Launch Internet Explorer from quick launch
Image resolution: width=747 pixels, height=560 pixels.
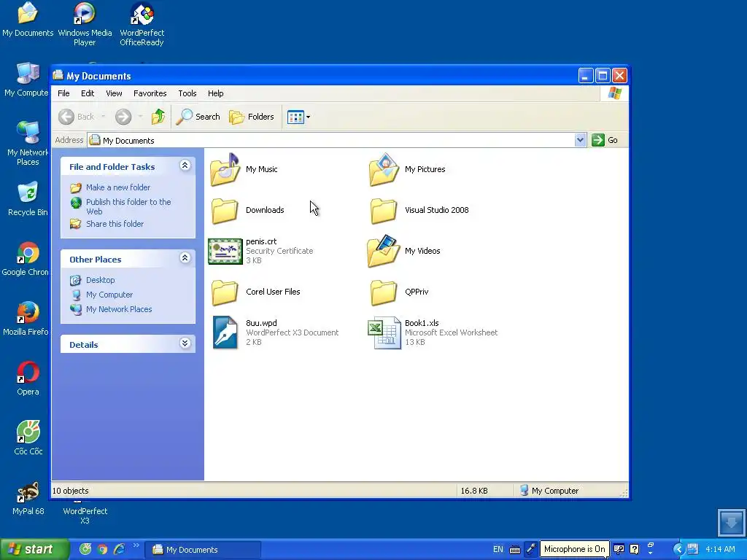point(119,550)
